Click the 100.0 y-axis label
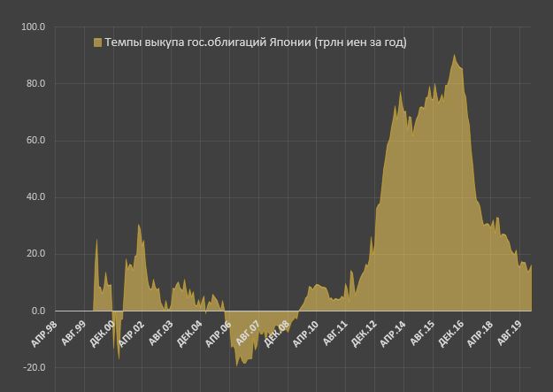Viewport: 553px width, 392px height. [34, 27]
